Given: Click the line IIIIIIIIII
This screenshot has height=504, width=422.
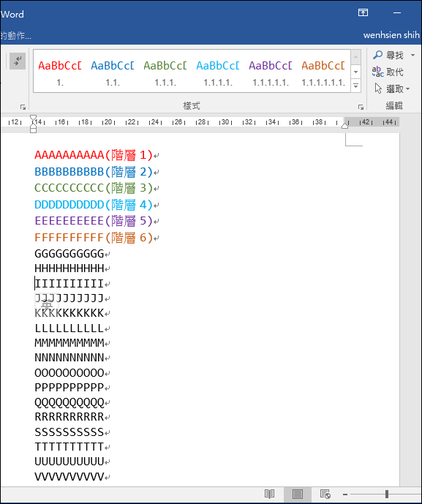Looking at the screenshot, I should point(69,284).
